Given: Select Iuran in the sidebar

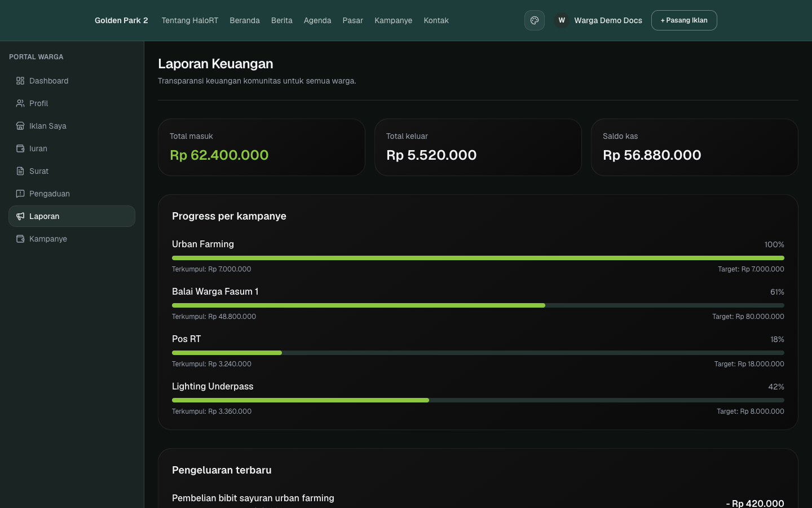Looking at the screenshot, I should [72, 148].
